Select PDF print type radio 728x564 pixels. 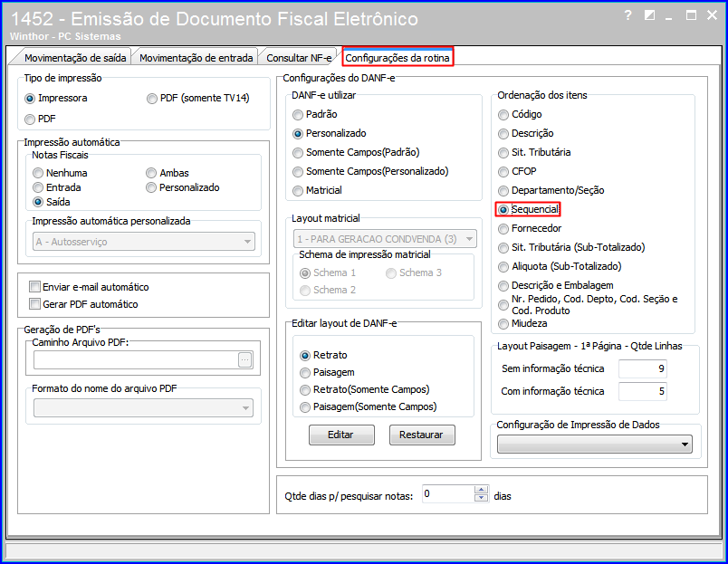click(40, 119)
